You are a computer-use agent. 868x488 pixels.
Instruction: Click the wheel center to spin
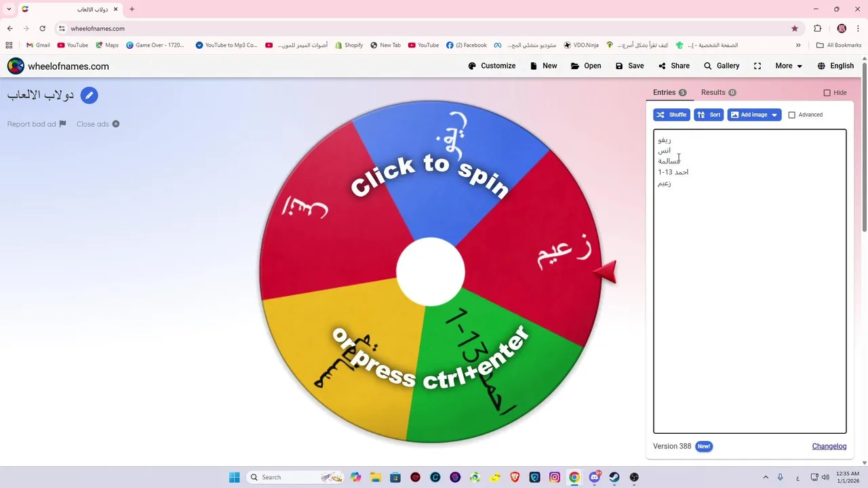[x=431, y=272]
